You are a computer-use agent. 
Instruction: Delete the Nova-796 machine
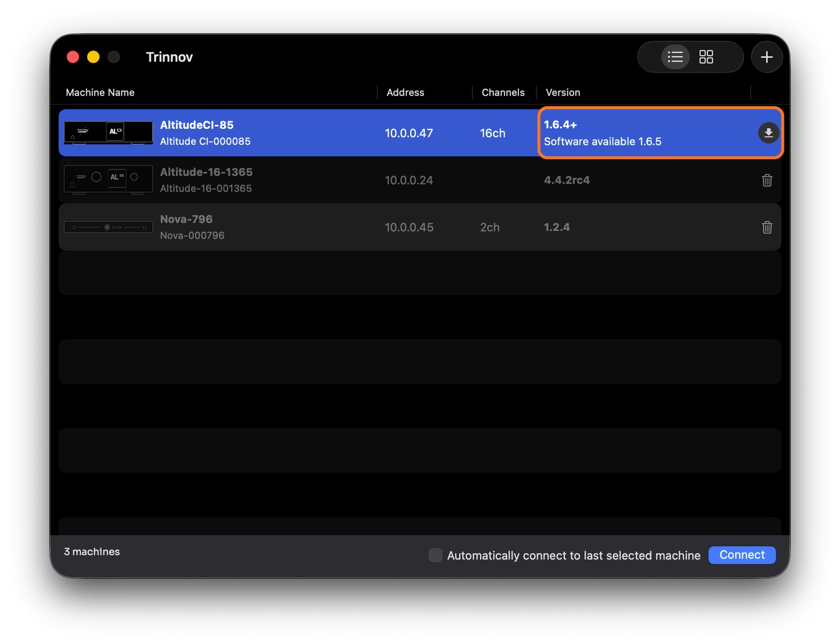coord(766,227)
